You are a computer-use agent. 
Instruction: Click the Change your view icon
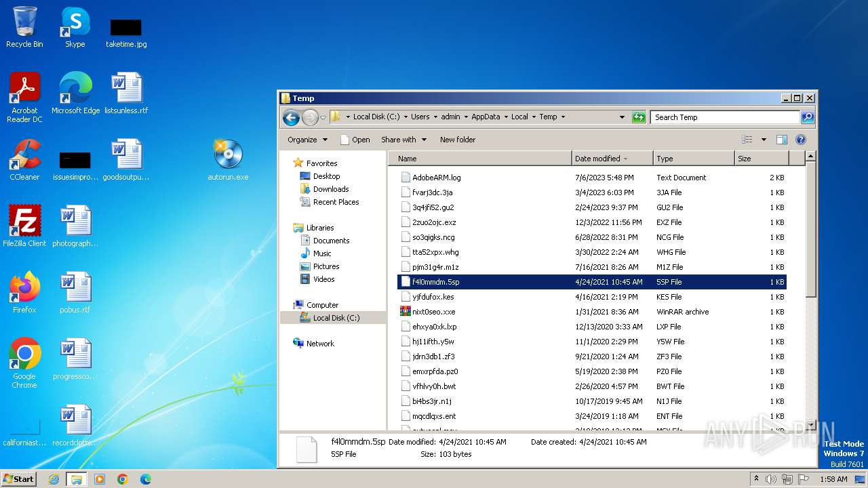pyautogui.click(x=747, y=140)
